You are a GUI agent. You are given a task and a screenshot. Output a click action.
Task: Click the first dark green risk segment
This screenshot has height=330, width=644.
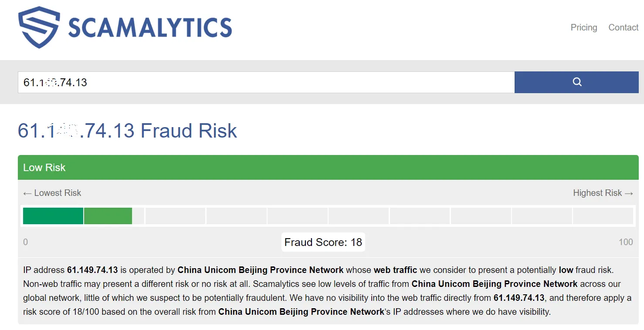click(x=53, y=216)
